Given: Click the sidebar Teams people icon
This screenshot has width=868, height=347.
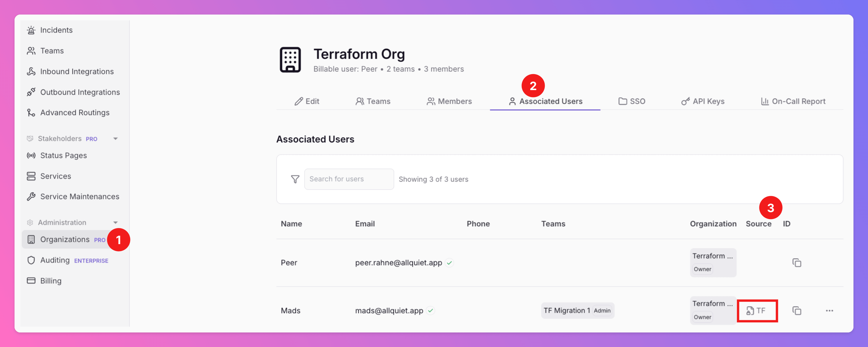Looking at the screenshot, I should coord(31,51).
